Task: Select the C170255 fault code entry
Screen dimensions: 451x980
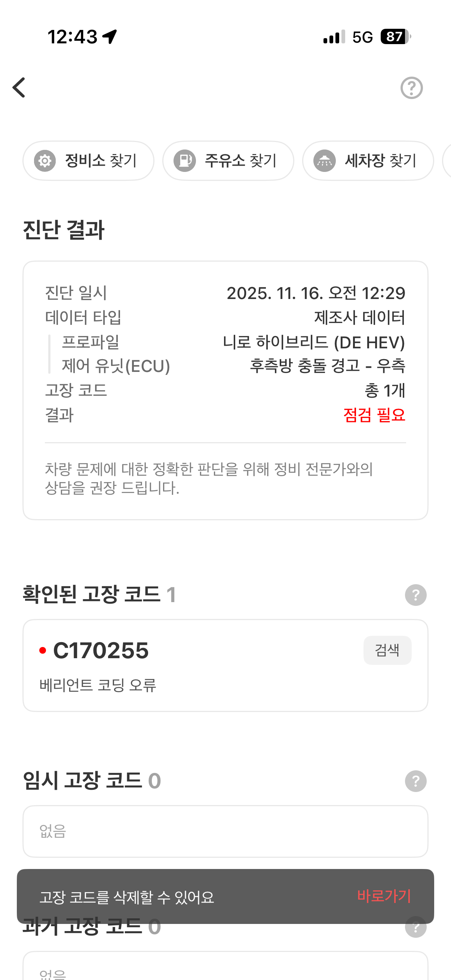Action: (101, 650)
